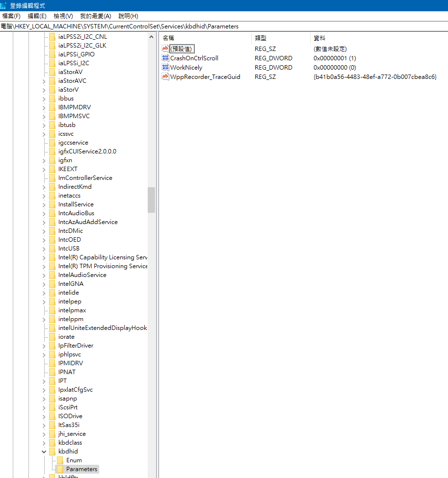
Task: Click the WorkNicely DWORD value icon
Action: [x=165, y=68]
